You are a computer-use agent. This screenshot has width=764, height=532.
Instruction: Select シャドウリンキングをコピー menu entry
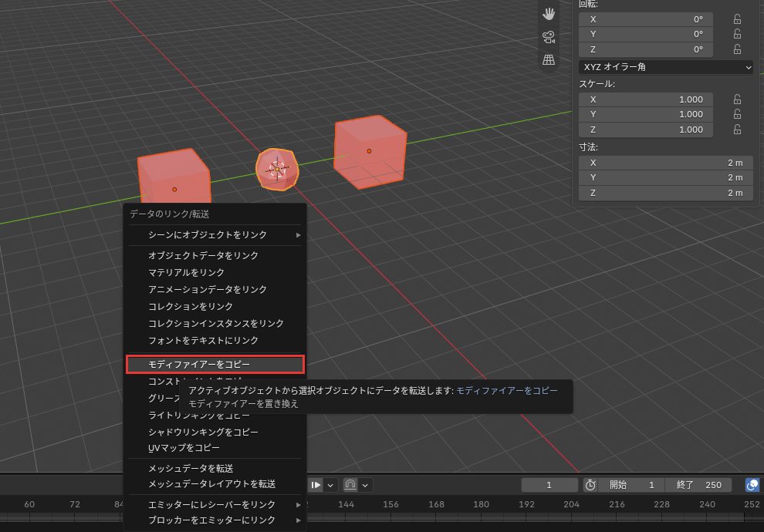coord(215,433)
